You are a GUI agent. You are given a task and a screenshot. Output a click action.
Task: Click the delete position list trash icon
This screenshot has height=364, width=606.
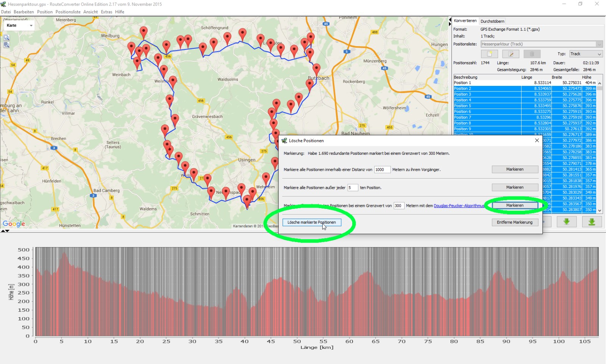532,54
